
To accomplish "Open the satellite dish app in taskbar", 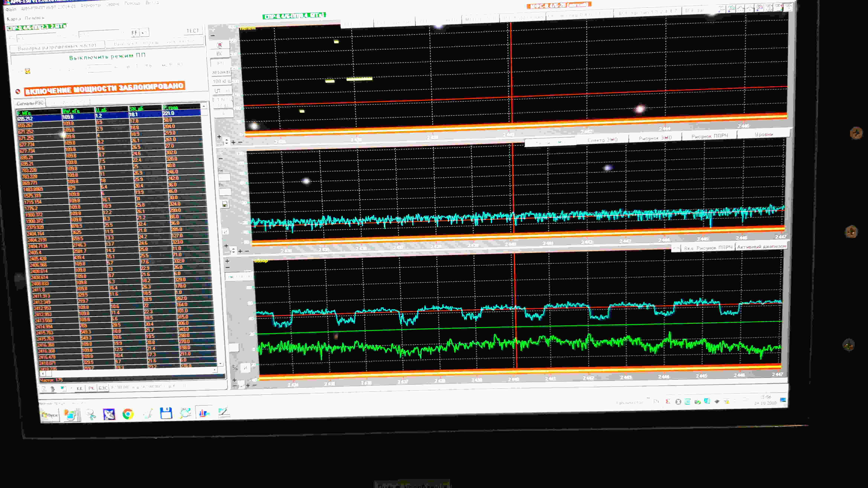I will tap(109, 414).
